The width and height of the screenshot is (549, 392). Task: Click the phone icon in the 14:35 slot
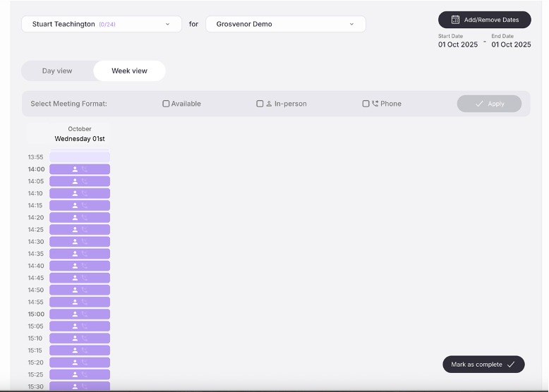click(85, 254)
